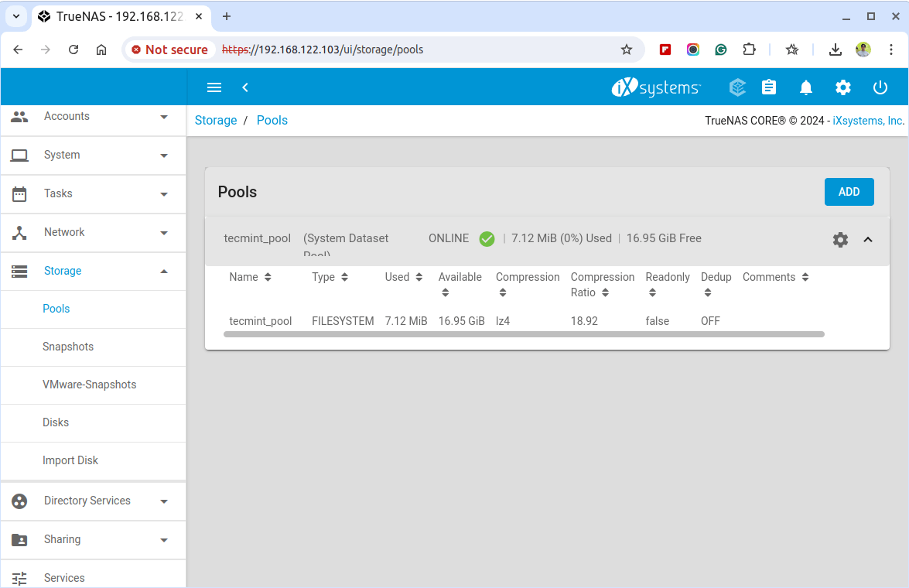
Task: Click the Grammarly extension icon
Action: click(720, 50)
